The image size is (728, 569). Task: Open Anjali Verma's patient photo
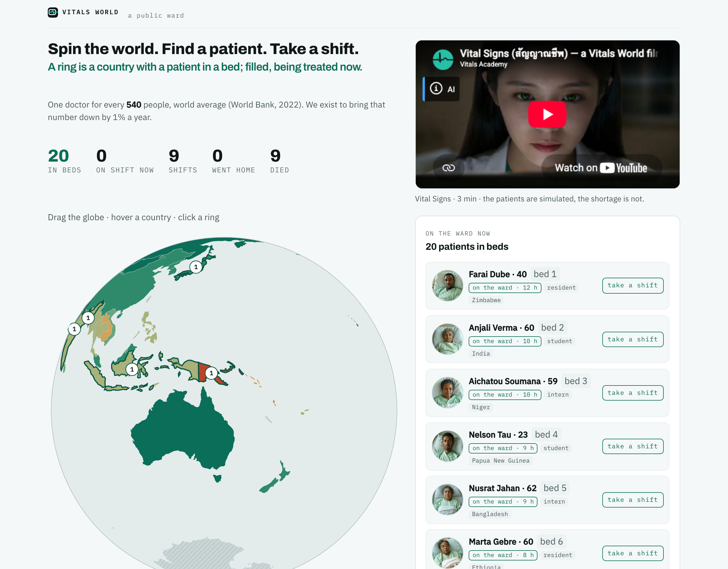click(447, 339)
